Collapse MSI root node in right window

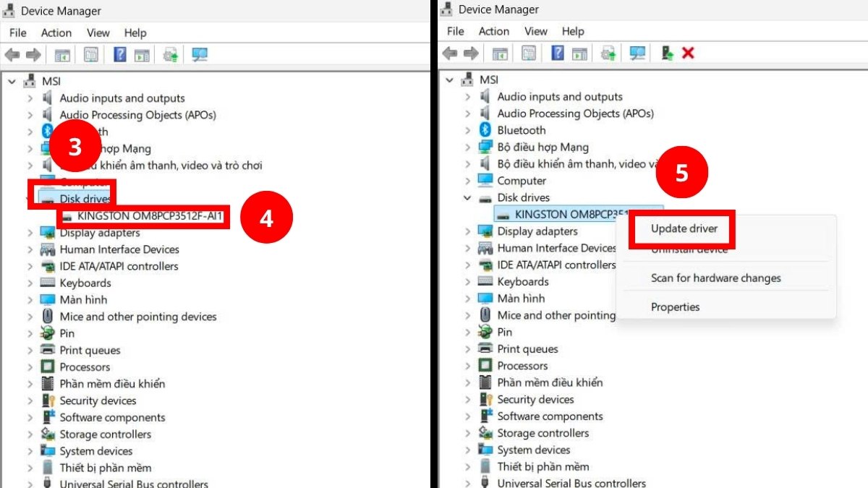coord(448,80)
